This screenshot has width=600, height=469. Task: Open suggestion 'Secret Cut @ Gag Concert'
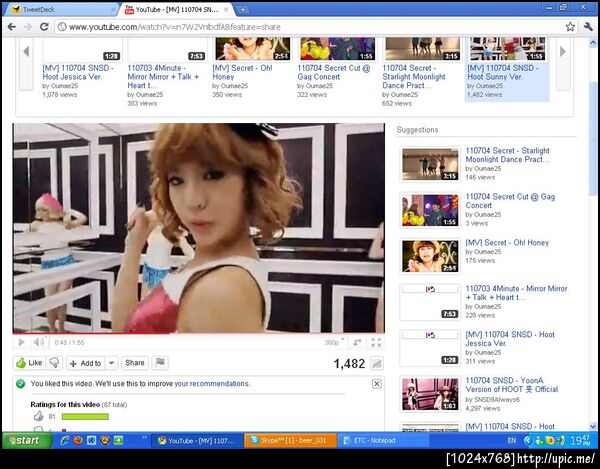pyautogui.click(x=510, y=201)
